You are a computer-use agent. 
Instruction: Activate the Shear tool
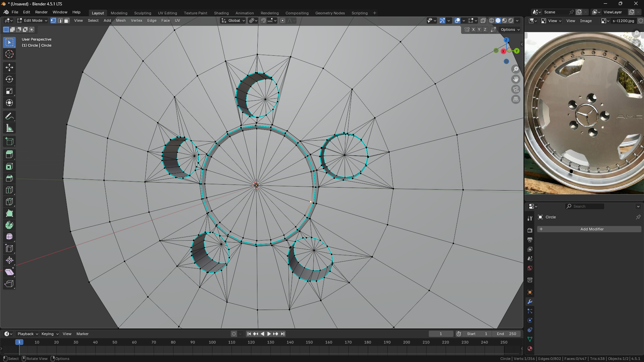pos(9,272)
